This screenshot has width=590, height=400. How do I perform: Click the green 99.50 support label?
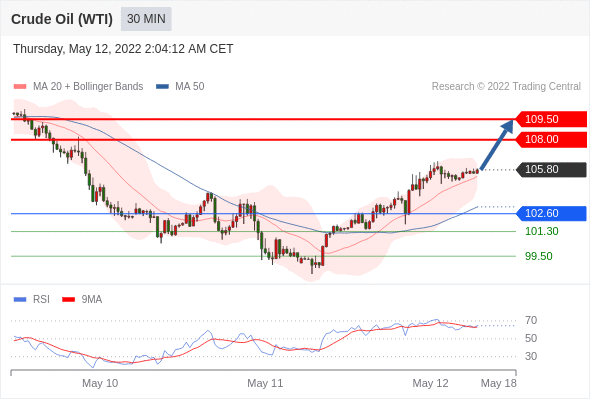coord(539,257)
